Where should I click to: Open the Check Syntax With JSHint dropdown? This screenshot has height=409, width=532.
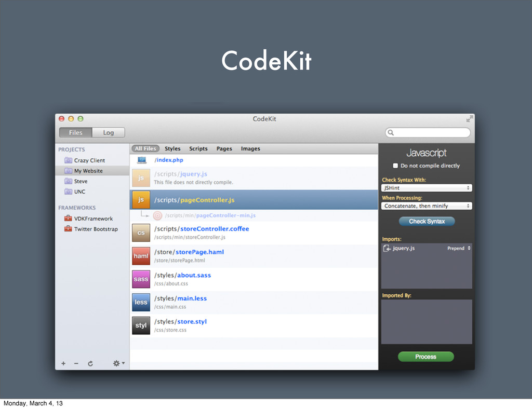pyautogui.click(x=427, y=188)
